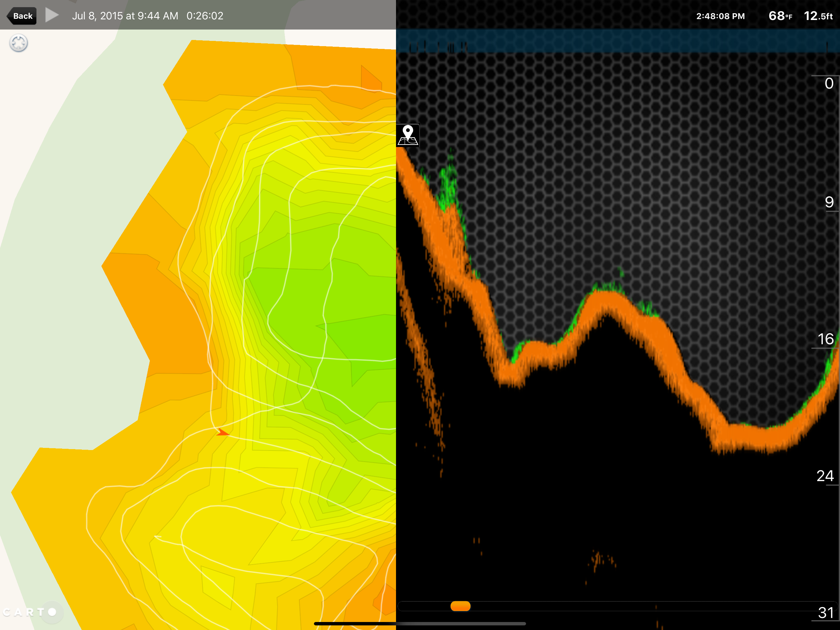840x630 pixels.
Task: Tap the translucent circle beside CARTO
Action: [52, 612]
